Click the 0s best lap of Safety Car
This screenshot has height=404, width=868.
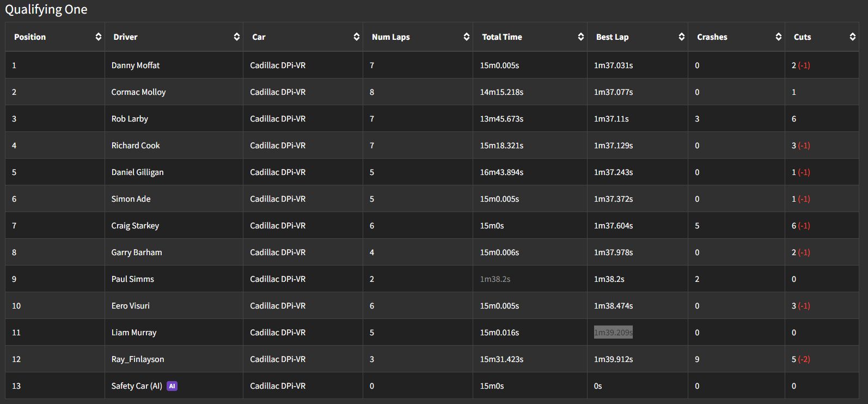(598, 386)
